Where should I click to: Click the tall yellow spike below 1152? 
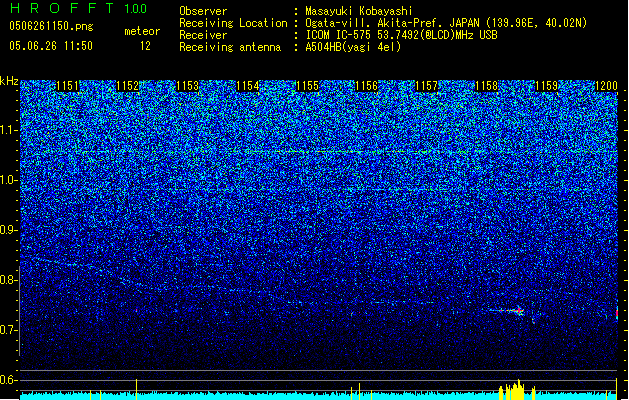tap(136, 389)
